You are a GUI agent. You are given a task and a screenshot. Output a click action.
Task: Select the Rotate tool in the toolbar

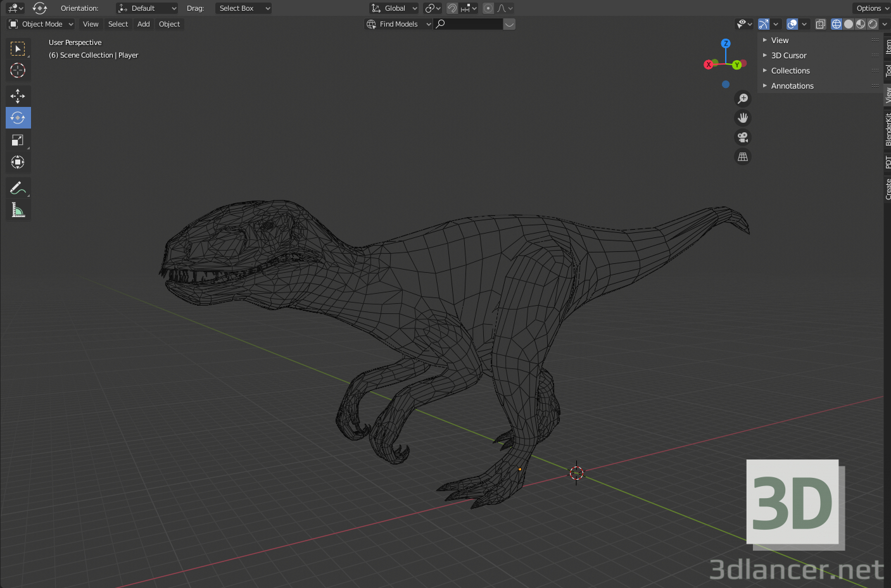(18, 118)
